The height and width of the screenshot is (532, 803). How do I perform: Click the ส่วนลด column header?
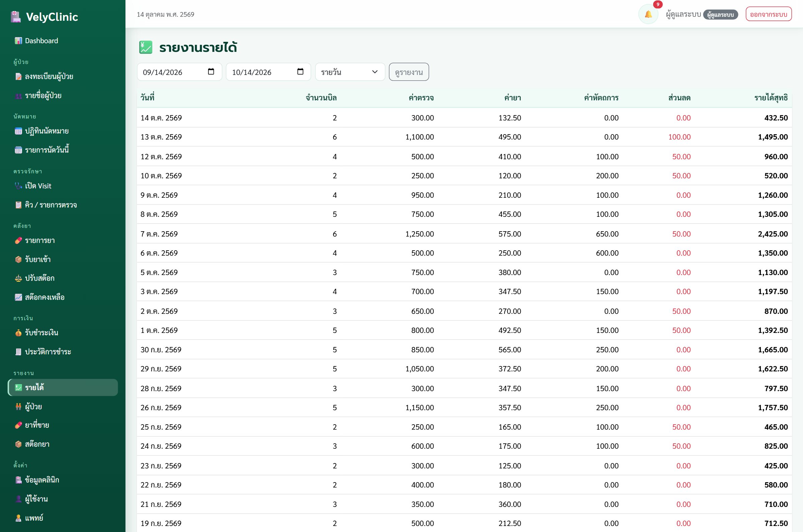[679, 98]
